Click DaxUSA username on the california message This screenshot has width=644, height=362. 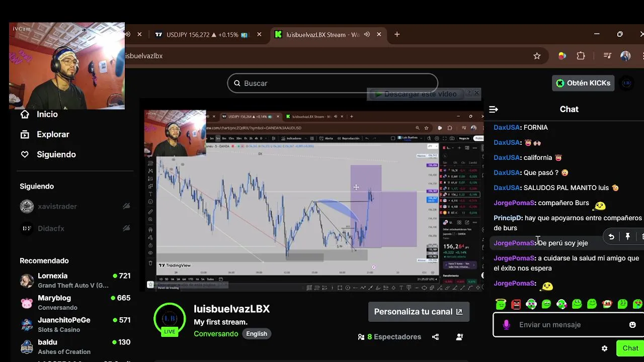(x=507, y=157)
